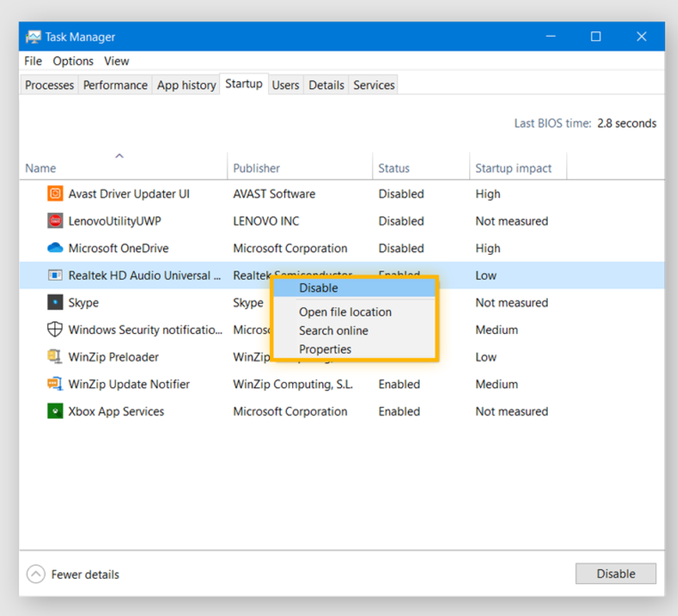Click Fewer details label text
This screenshot has height=616, width=678.
coord(85,574)
